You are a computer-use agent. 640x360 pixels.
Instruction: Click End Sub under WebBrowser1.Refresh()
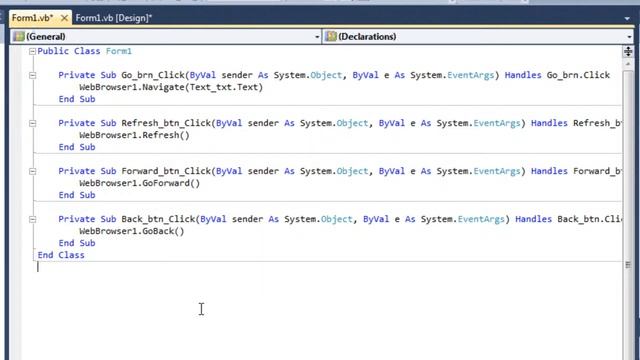[x=77, y=147]
